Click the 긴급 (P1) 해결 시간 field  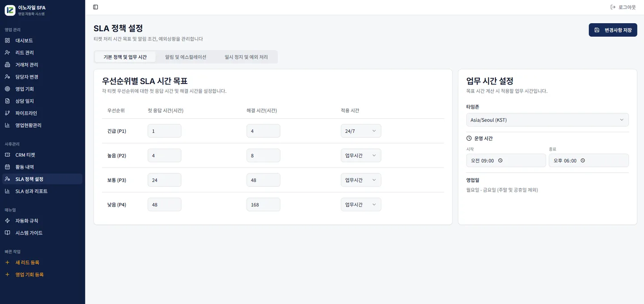click(263, 131)
